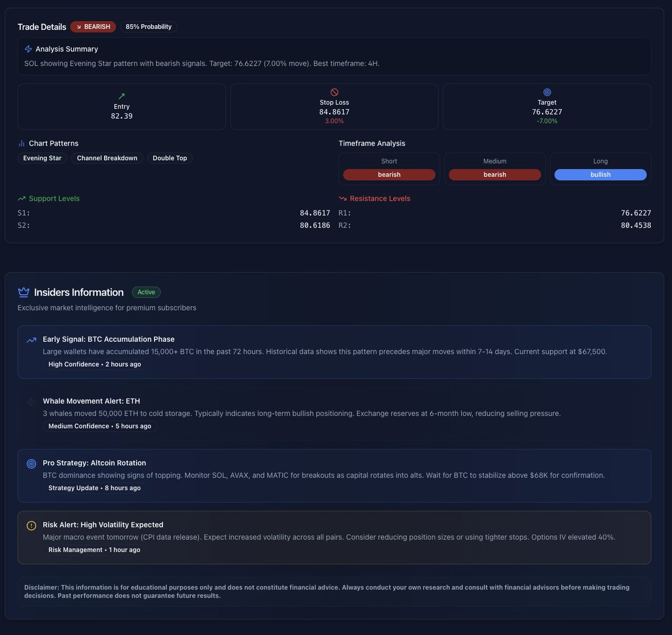Click the trend icon on BTC Accumulation card
Screen dimensions: 672x635
pyautogui.click(x=31, y=340)
